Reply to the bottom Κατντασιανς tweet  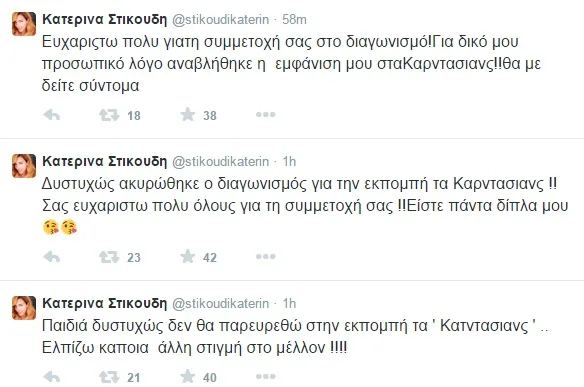pyautogui.click(x=52, y=377)
